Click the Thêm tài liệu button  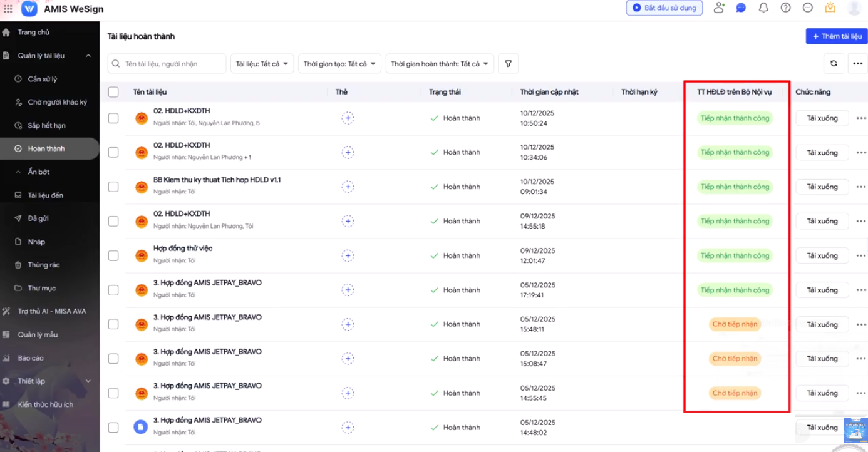(836, 36)
